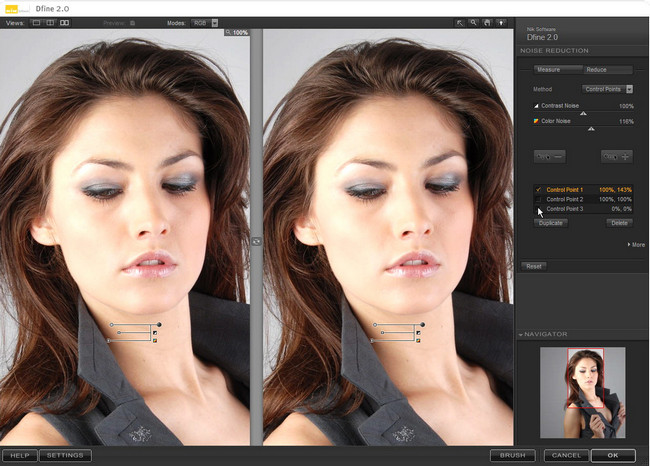Click the remove control point button
The height and width of the screenshot is (466, 650).
(x=549, y=156)
